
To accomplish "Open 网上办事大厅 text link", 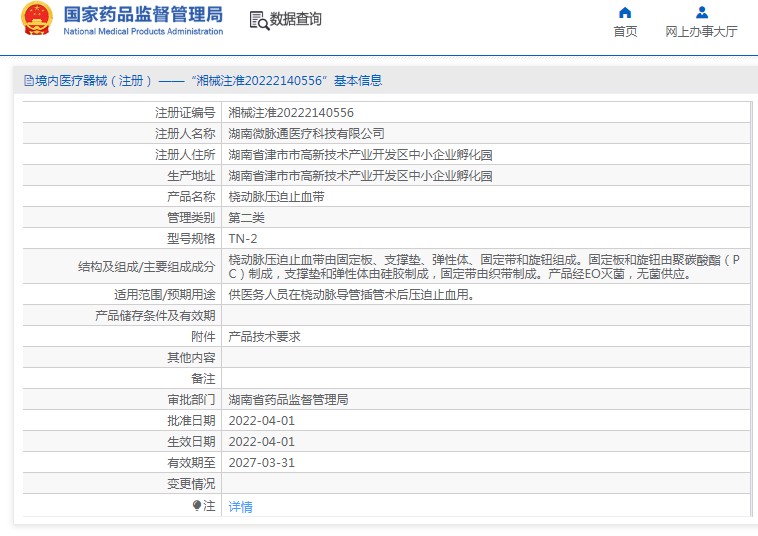I will click(701, 31).
